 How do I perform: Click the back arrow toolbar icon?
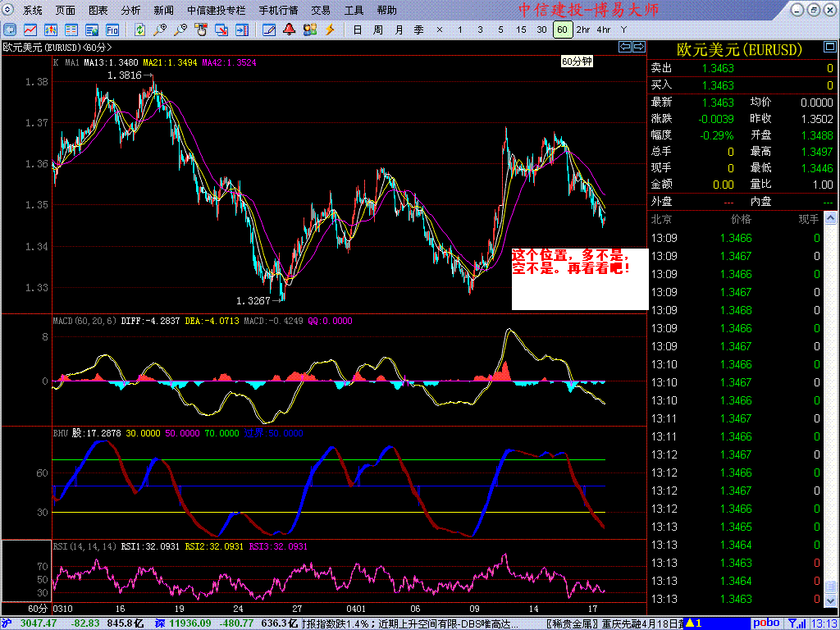click(11, 30)
